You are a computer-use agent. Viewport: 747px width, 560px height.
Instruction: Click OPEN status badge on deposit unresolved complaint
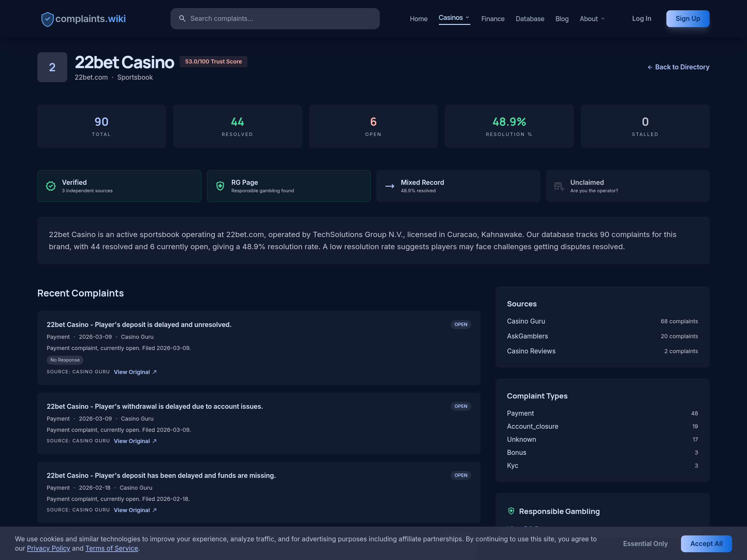point(461,324)
